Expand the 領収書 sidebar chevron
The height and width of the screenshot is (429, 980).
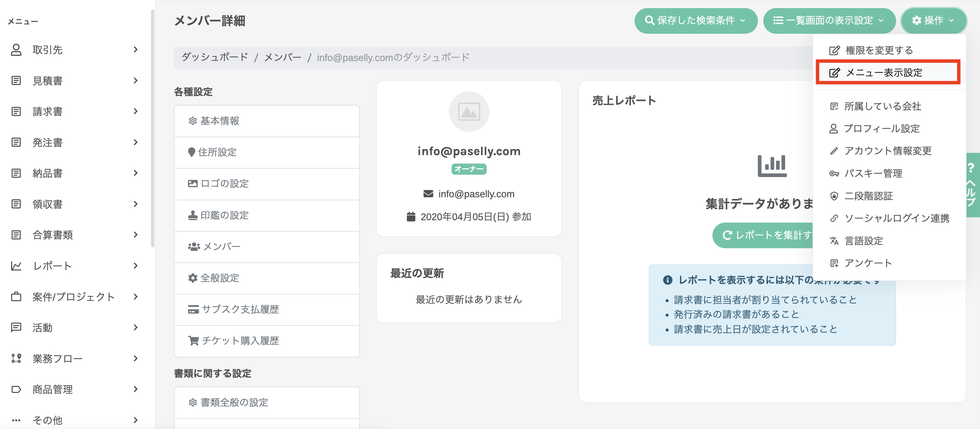136,204
